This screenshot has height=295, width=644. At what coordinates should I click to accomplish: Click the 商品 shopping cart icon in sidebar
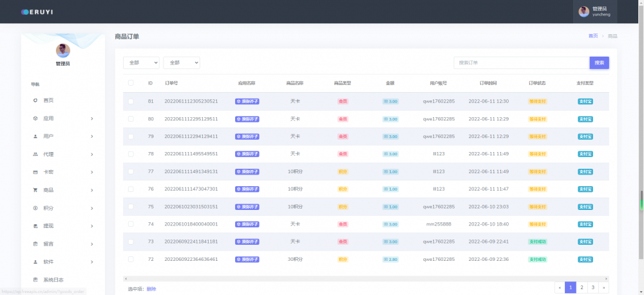pyautogui.click(x=35, y=190)
